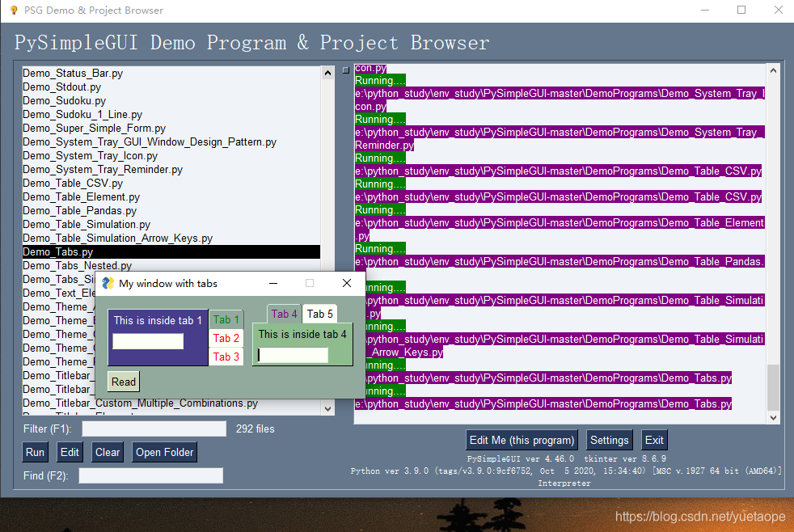This screenshot has width=794, height=532.
Task: Click the input box inside tab 1
Action: pyautogui.click(x=148, y=341)
